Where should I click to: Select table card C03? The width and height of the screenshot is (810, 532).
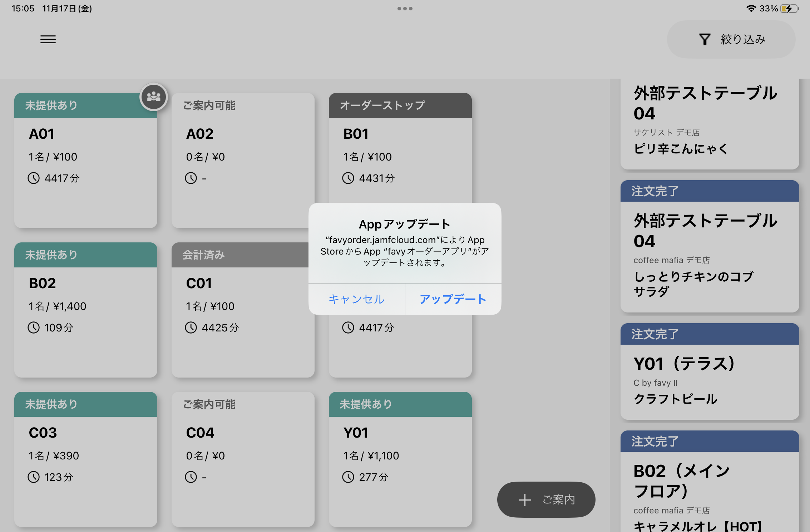click(86, 459)
